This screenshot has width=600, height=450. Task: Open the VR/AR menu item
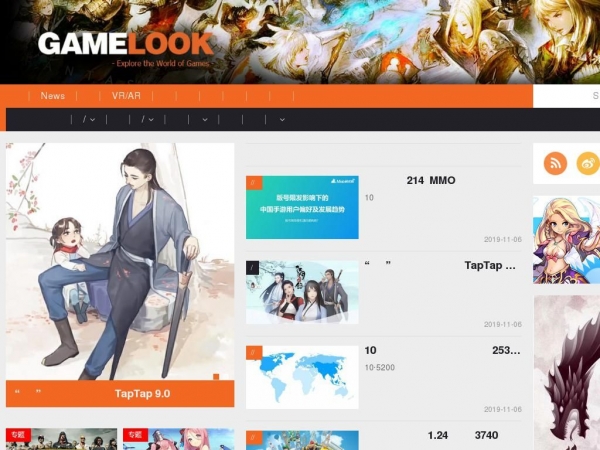click(126, 96)
